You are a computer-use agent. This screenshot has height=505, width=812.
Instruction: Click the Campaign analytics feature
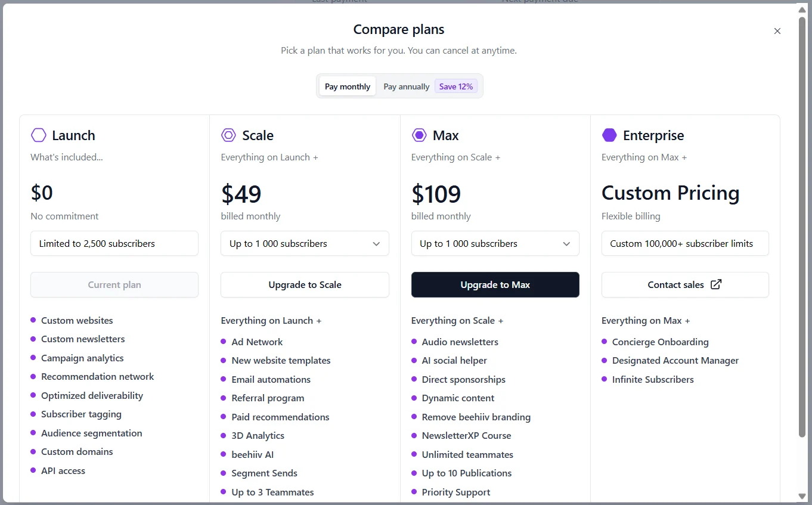(x=82, y=358)
